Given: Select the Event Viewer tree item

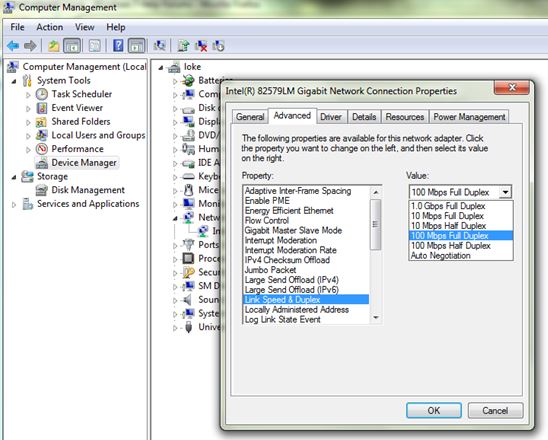Looking at the screenshot, I should click(x=77, y=108).
